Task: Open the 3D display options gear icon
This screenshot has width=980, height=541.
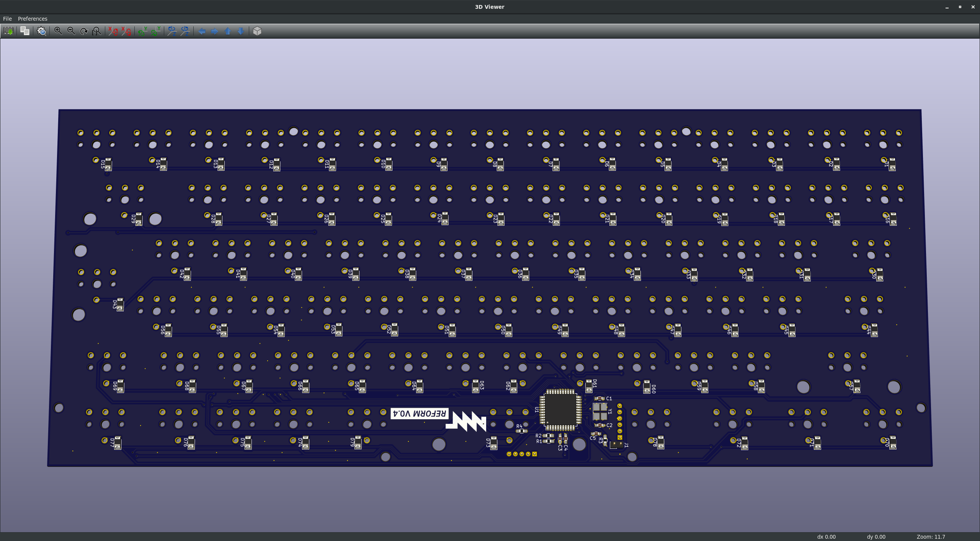Action: [x=41, y=31]
